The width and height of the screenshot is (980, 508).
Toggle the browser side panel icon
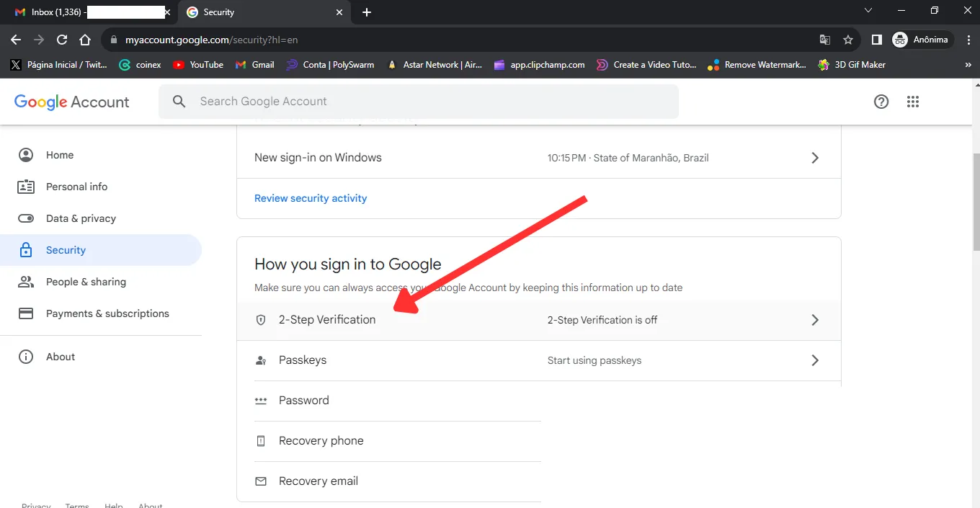(877, 40)
